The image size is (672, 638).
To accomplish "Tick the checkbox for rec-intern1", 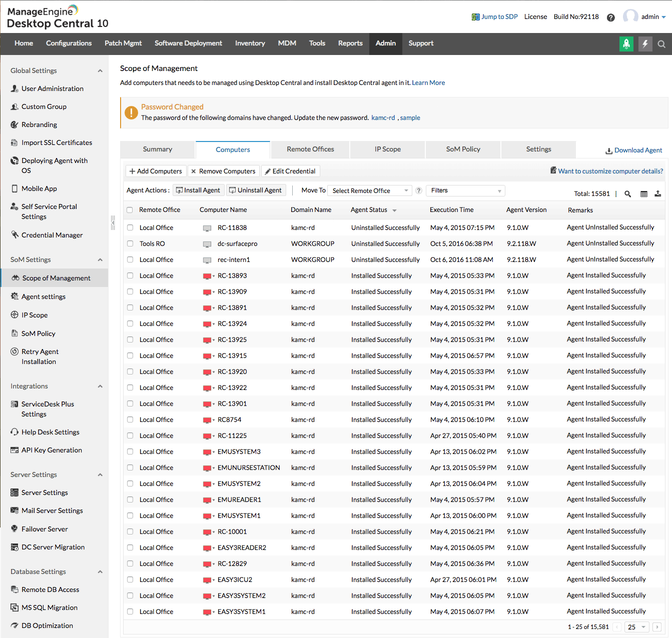I will [130, 259].
